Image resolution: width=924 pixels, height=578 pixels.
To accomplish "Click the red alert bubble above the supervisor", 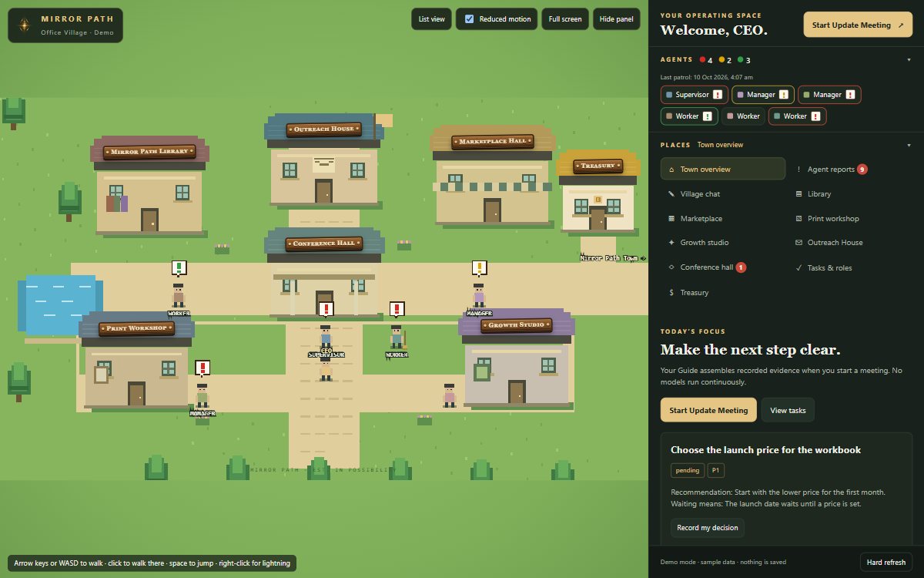I will tap(326, 309).
